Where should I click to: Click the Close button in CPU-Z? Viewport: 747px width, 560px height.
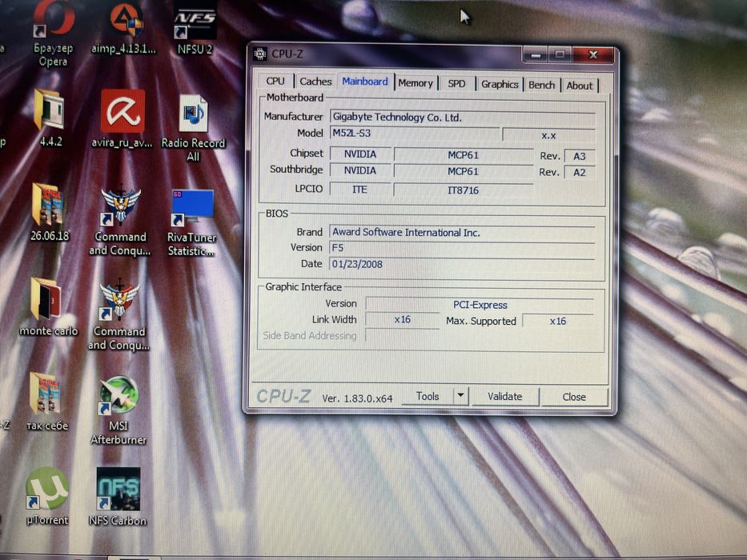point(574,397)
